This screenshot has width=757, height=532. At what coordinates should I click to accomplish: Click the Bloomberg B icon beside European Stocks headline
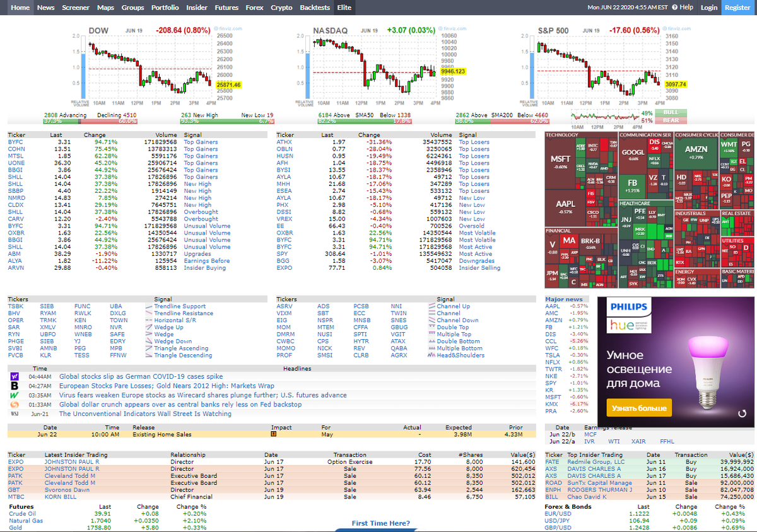15,386
